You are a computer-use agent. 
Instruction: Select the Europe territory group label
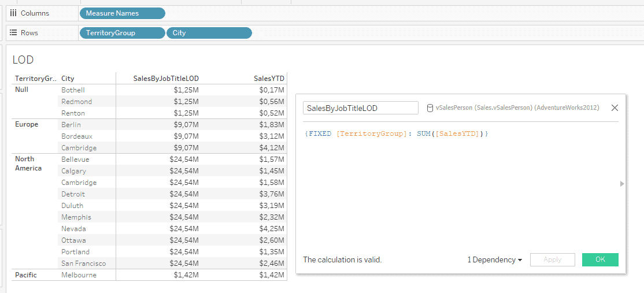coord(27,124)
